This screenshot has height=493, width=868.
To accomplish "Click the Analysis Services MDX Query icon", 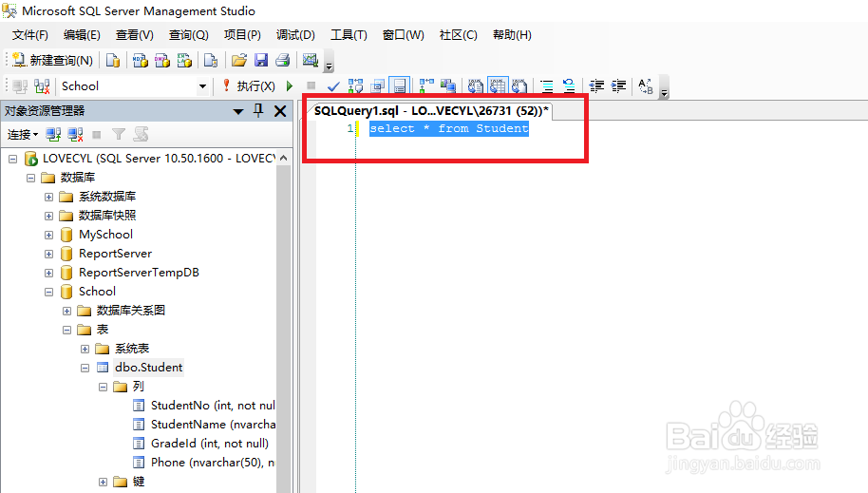I will click(140, 60).
